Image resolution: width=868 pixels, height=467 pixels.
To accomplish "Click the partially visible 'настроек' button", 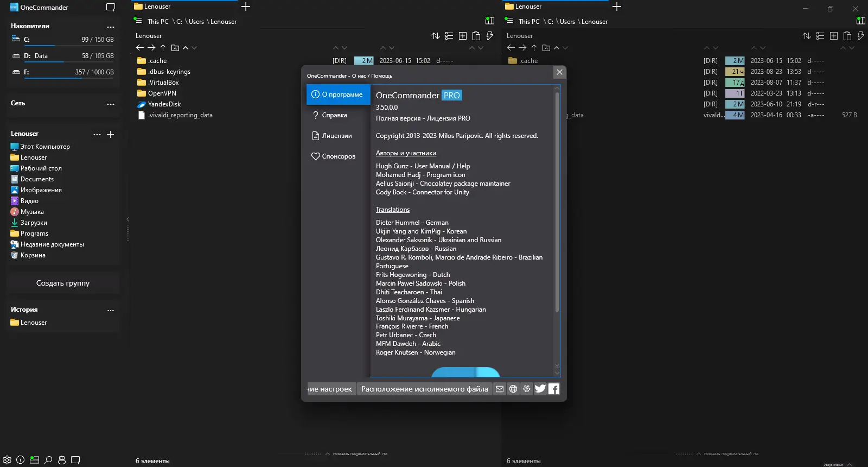I will pos(331,389).
